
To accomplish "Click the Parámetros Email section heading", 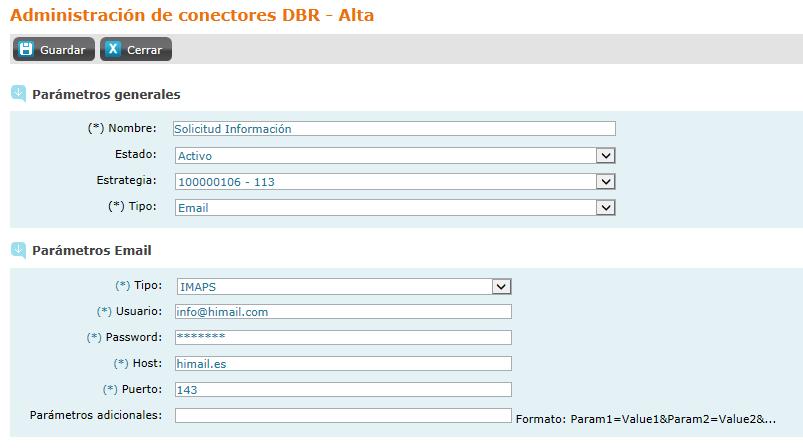I will (92, 250).
